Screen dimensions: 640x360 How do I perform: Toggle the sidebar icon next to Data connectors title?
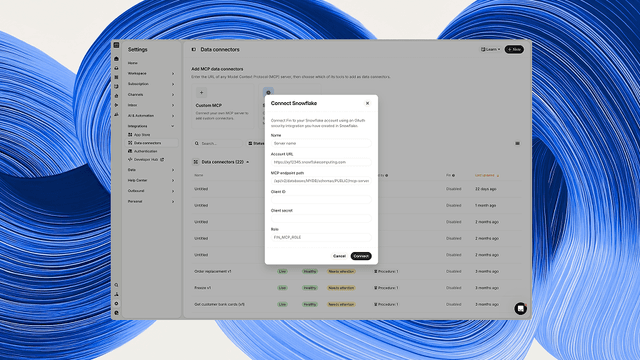click(193, 49)
